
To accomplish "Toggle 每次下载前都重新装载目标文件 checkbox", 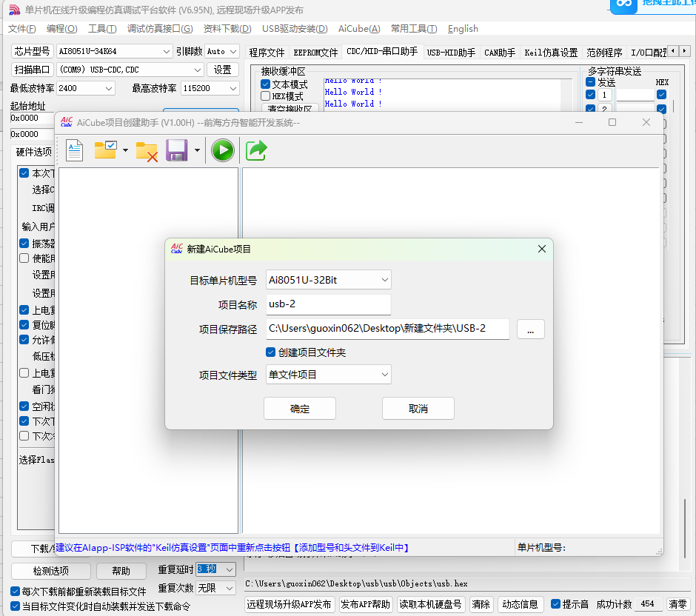I will (x=15, y=591).
